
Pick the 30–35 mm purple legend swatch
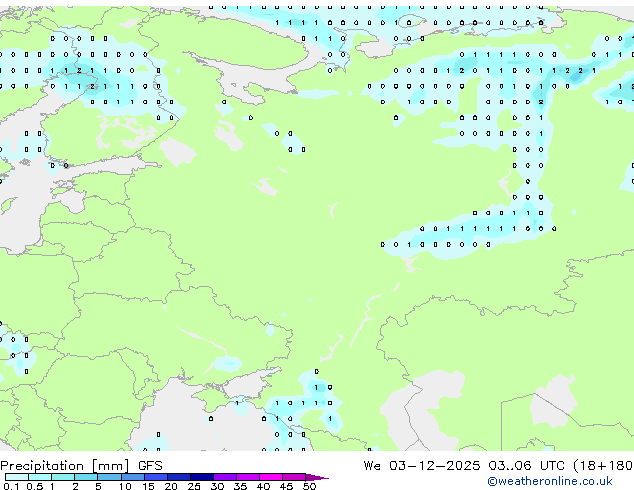click(225, 477)
